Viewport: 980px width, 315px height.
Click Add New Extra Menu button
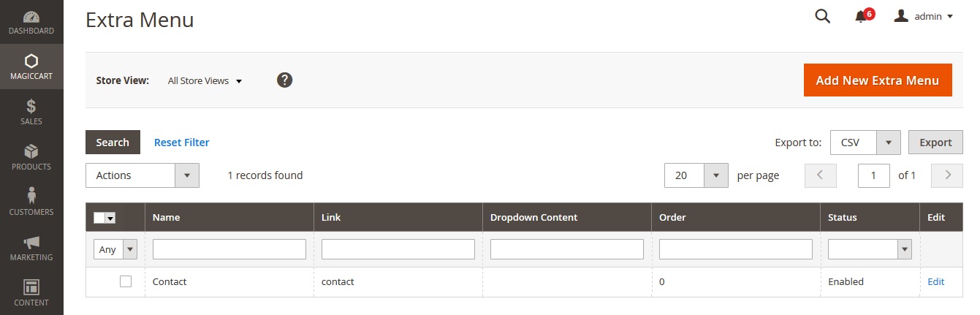pyautogui.click(x=878, y=80)
